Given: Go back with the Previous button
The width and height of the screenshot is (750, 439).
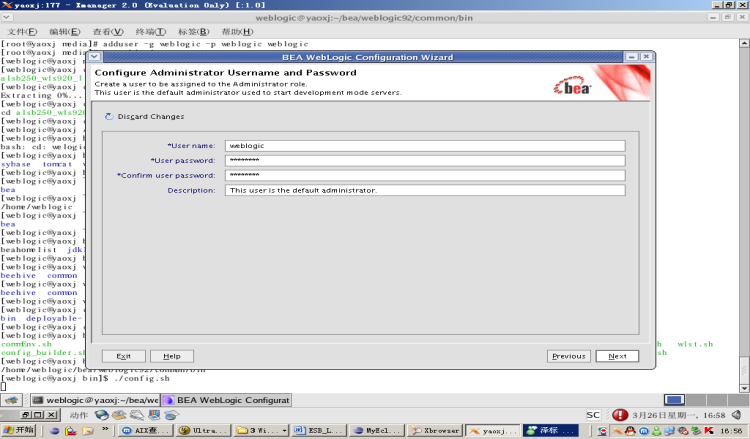Looking at the screenshot, I should tap(569, 356).
